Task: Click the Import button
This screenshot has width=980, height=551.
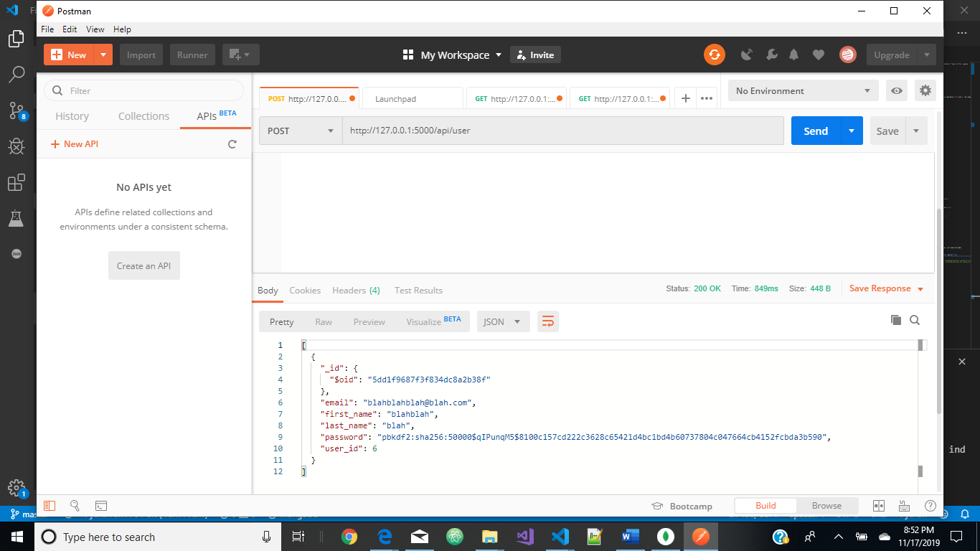Action: click(141, 55)
